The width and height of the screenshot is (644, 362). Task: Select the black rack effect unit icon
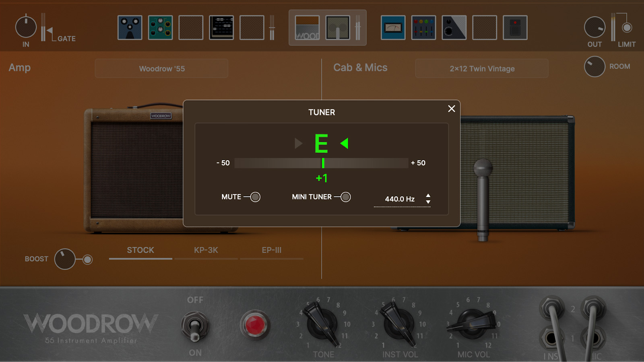coord(222,27)
